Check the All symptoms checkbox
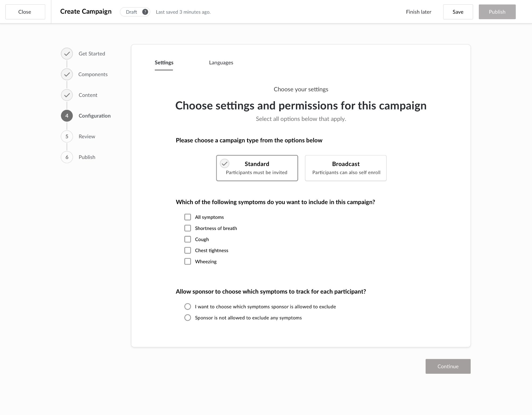Image resolution: width=532 pixels, height=415 pixels. coord(188,217)
